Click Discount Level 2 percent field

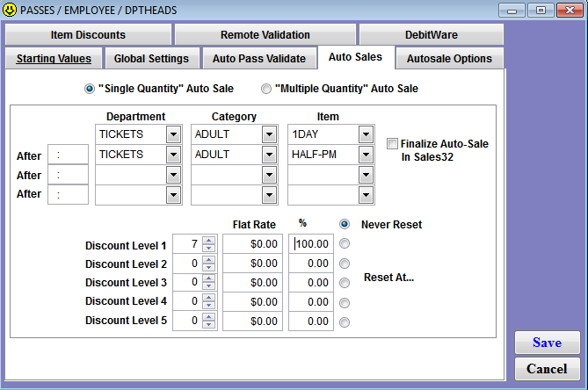[x=311, y=264]
